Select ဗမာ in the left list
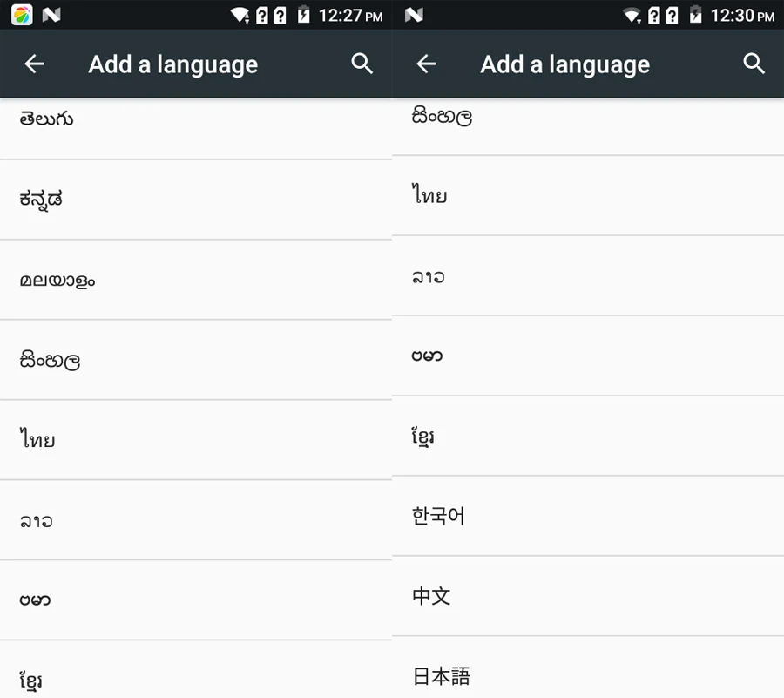 196,600
